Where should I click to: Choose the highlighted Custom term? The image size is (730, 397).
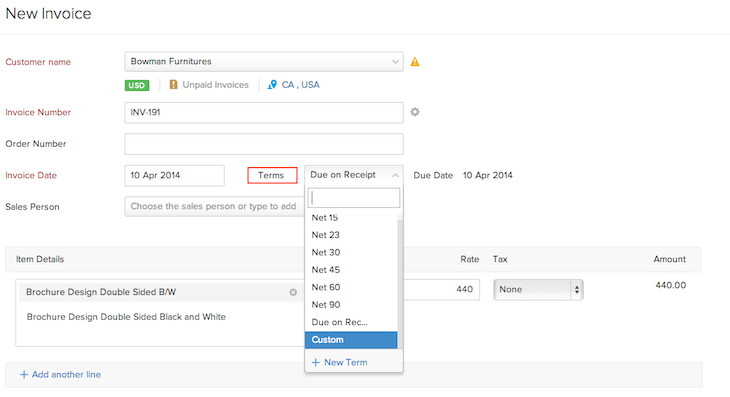(351, 340)
